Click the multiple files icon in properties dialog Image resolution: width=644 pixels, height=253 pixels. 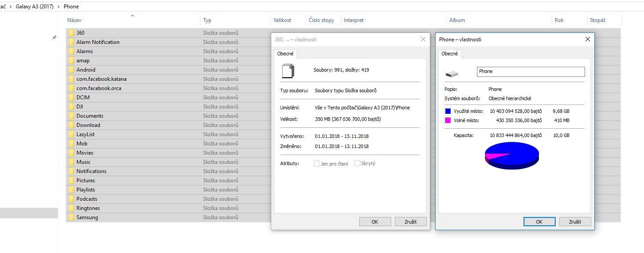[287, 71]
